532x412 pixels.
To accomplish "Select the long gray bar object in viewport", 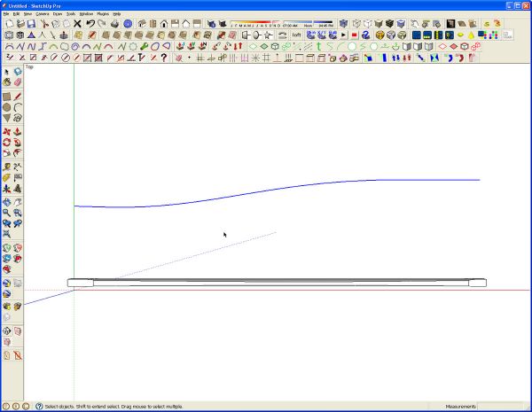I will coord(277,283).
